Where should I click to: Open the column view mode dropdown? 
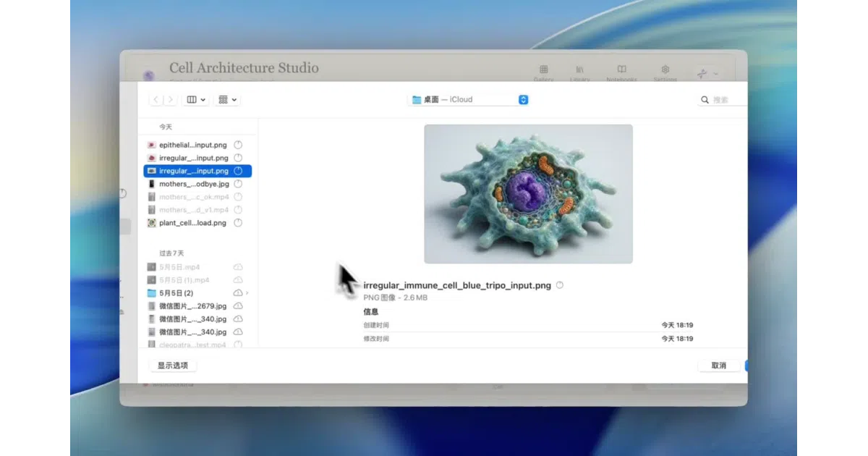[x=195, y=100]
